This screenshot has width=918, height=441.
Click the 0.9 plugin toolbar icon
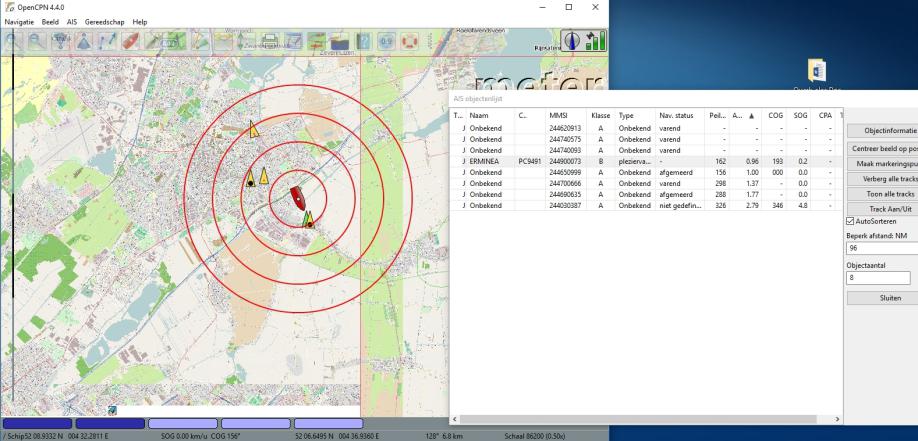(x=386, y=41)
